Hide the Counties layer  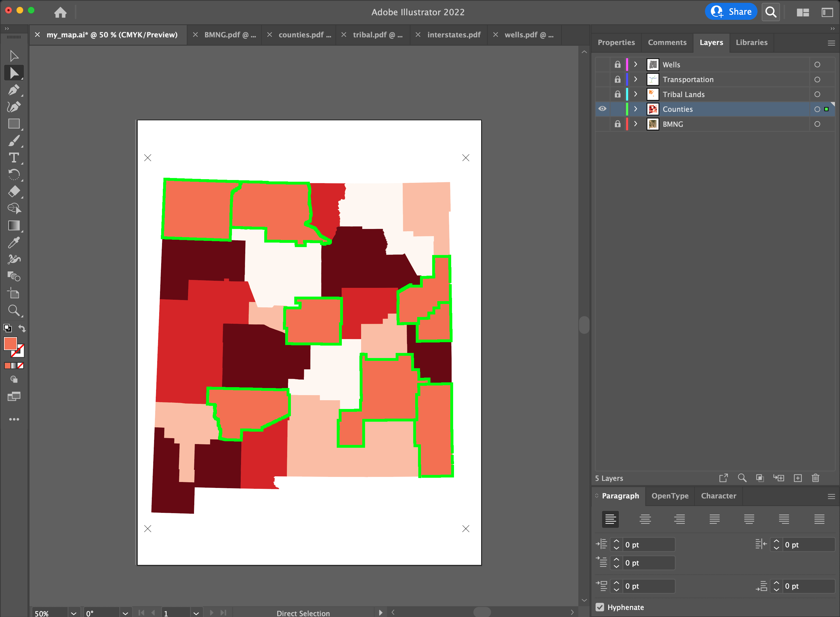tap(602, 109)
